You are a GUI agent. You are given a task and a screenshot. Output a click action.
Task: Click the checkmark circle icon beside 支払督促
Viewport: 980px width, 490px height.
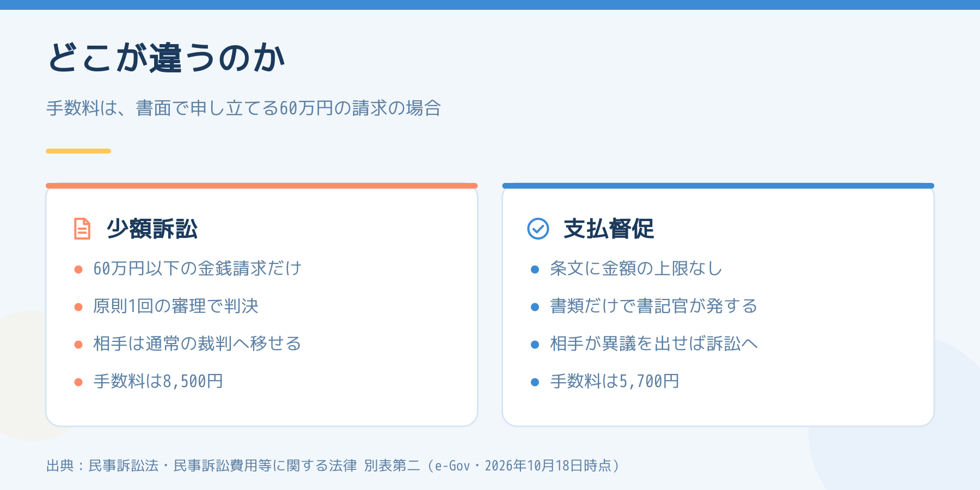tap(538, 229)
